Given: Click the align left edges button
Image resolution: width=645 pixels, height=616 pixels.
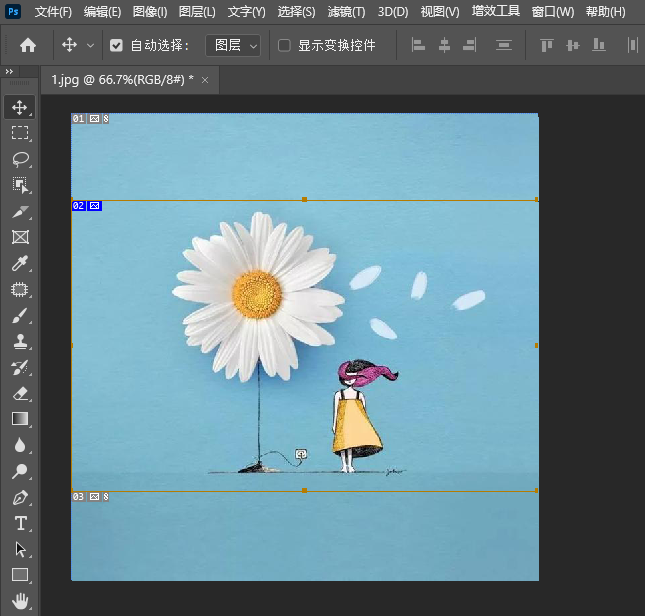Looking at the screenshot, I should (x=418, y=46).
